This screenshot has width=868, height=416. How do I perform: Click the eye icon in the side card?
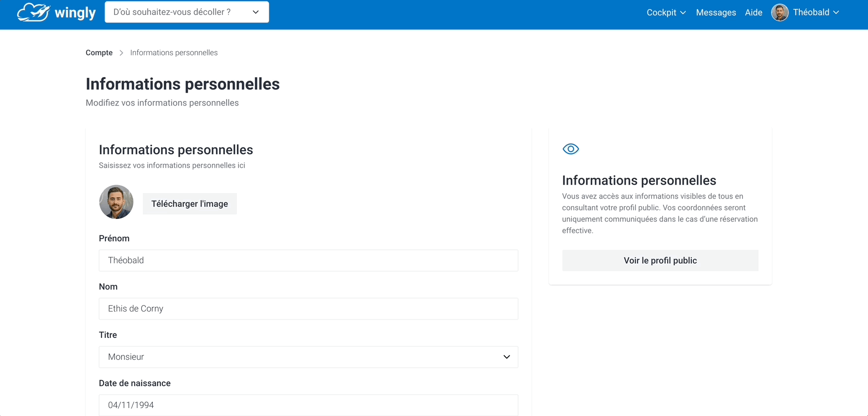[x=571, y=149]
